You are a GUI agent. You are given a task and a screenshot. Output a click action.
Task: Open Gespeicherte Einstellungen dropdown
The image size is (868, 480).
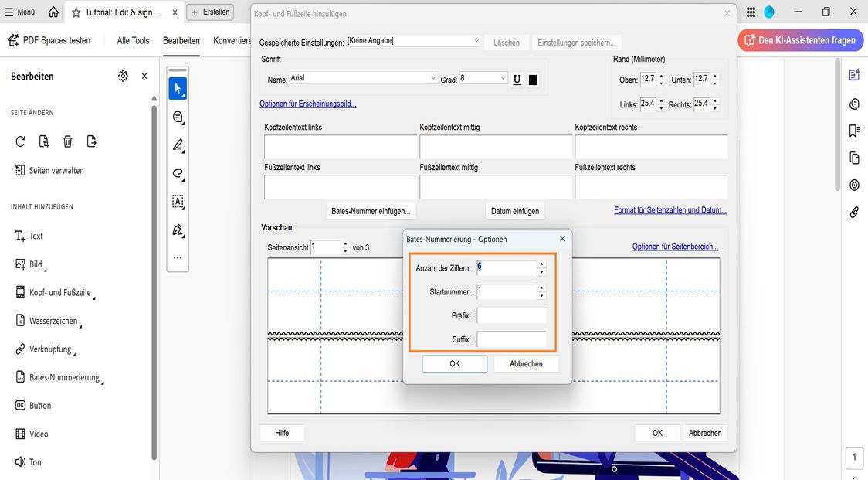413,41
